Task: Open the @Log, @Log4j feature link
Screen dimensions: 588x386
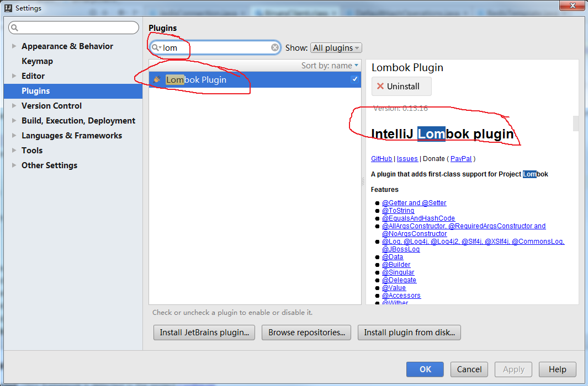Action: click(473, 245)
